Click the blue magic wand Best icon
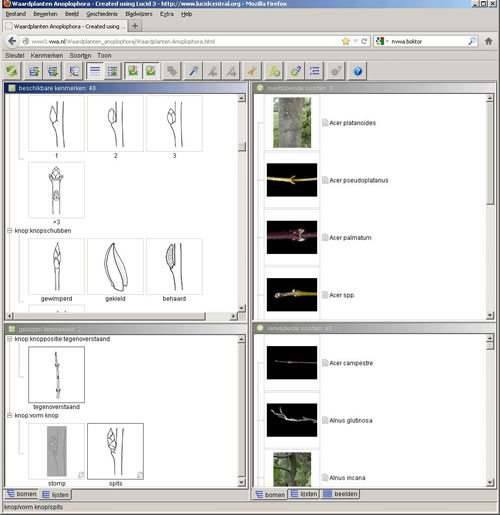The height and width of the screenshot is (515, 500). [193, 71]
